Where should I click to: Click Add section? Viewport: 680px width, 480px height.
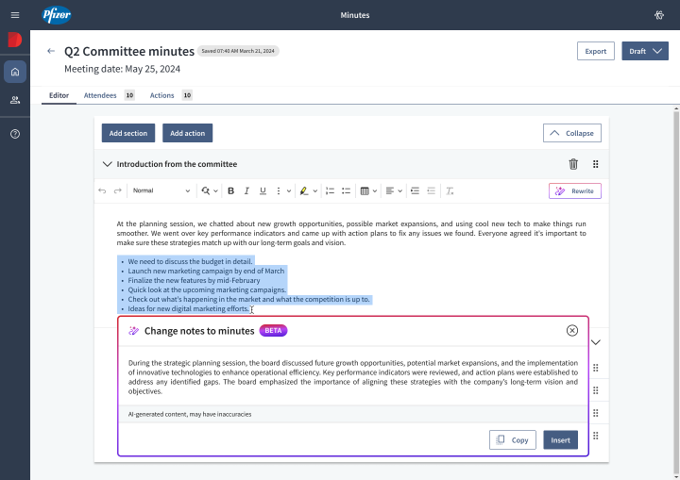point(128,133)
